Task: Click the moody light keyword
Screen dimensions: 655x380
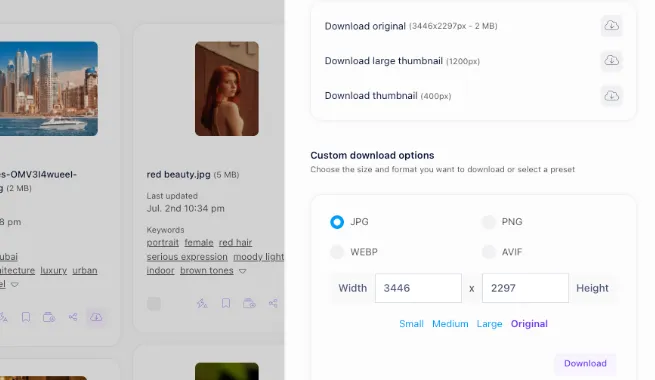Action: click(259, 257)
